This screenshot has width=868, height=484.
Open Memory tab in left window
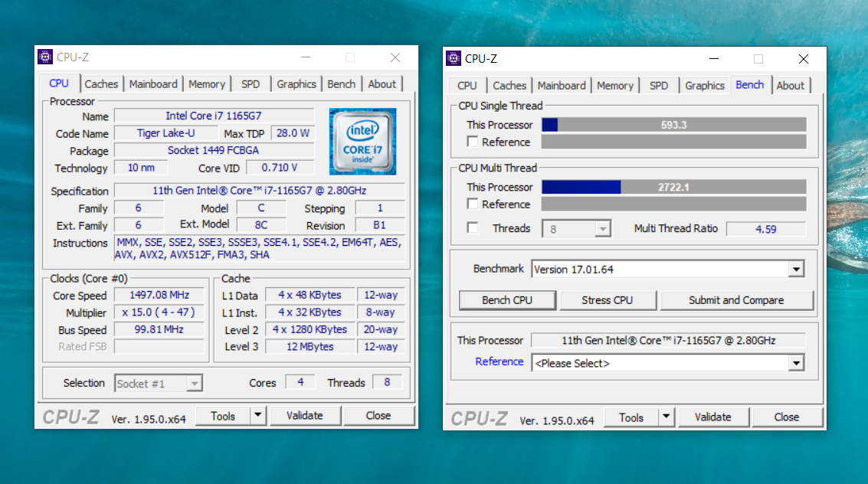pos(207,84)
